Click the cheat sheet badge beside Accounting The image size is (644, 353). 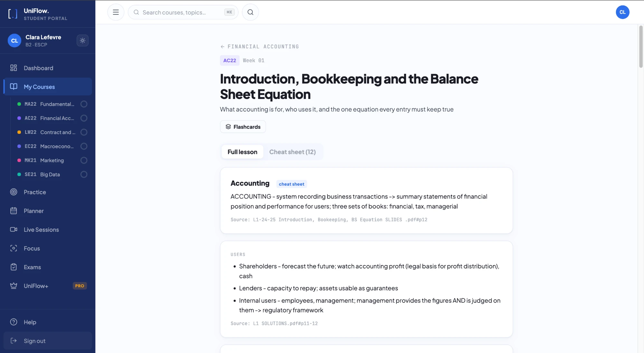click(291, 184)
